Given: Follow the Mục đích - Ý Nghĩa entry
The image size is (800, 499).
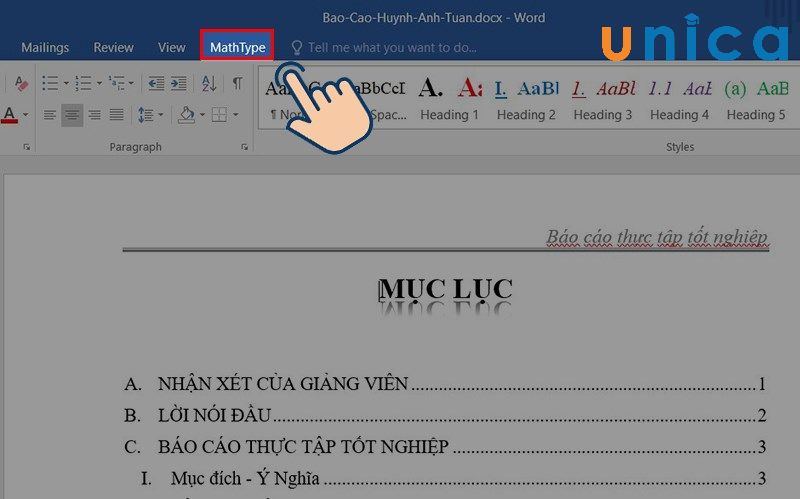Looking at the screenshot, I should point(453,479).
